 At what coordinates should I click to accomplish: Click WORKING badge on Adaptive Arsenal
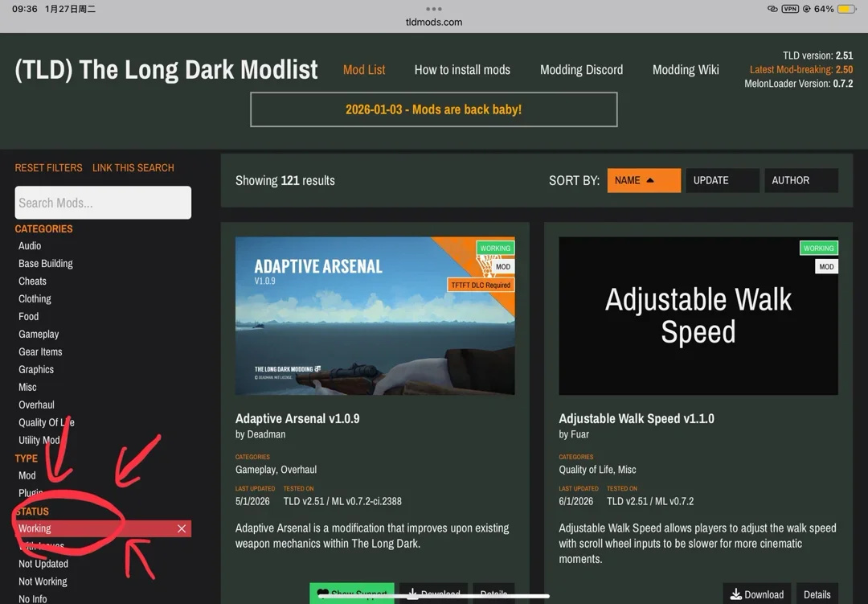coord(495,249)
